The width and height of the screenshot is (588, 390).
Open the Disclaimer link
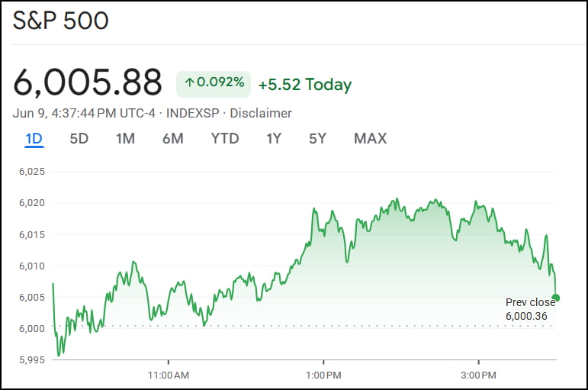[x=261, y=113]
